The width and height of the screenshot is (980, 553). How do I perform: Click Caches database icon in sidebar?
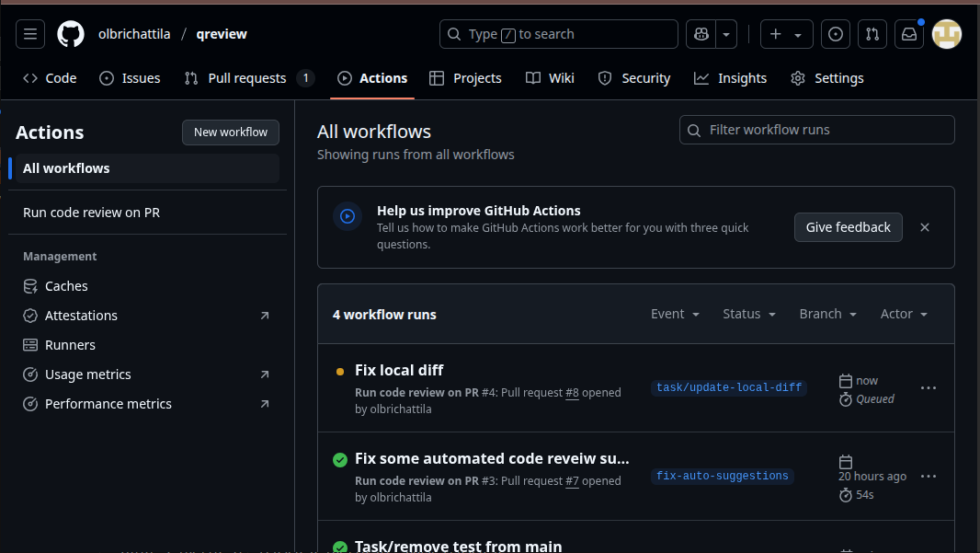(30, 286)
